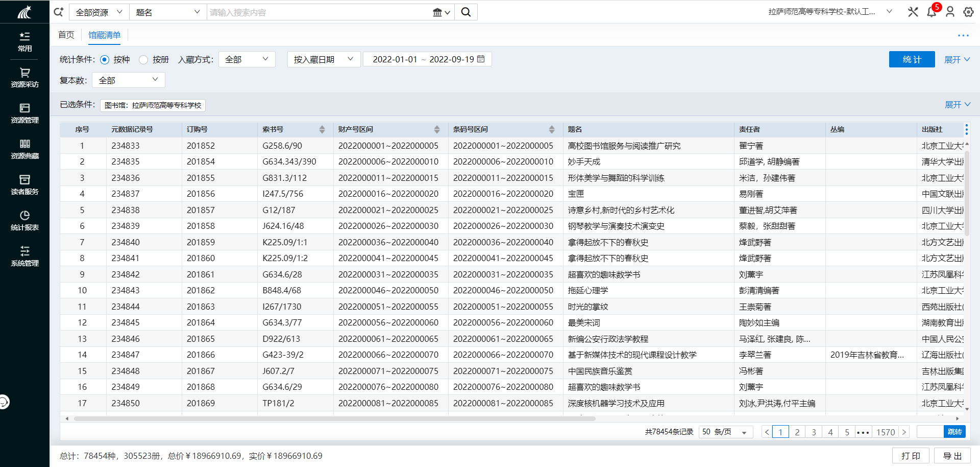The width and height of the screenshot is (980, 467).
Task: Open the 入藏方式 dropdown
Action: point(247,59)
